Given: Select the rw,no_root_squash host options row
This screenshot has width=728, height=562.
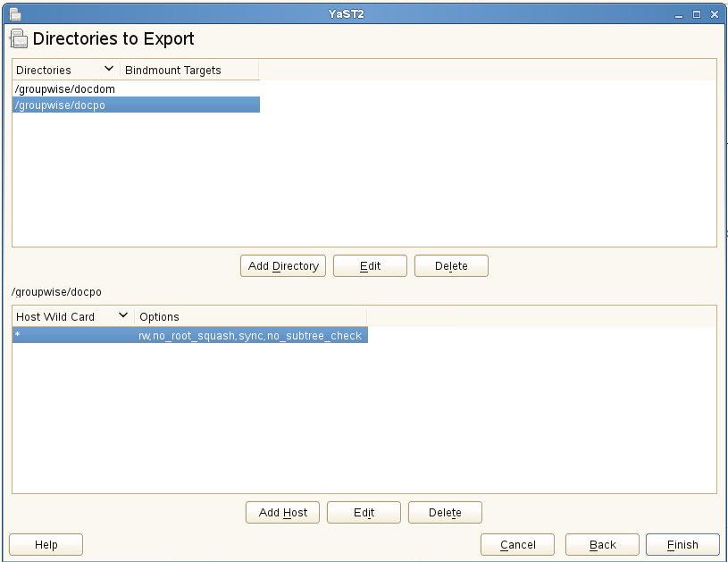Looking at the screenshot, I should coord(252,336).
